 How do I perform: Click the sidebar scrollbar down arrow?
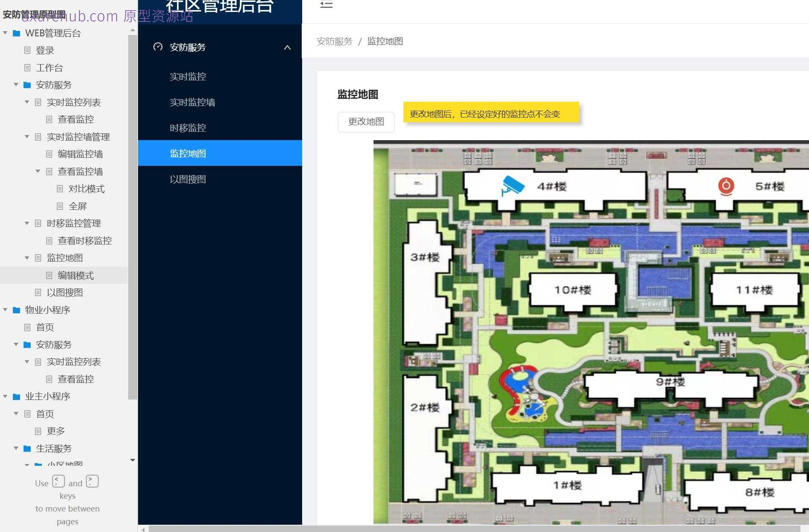132,460
